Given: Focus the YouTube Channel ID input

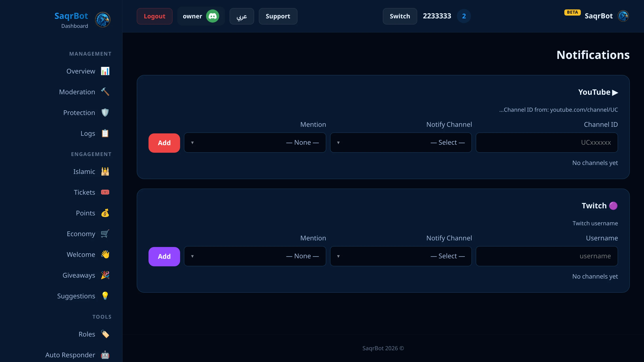Looking at the screenshot, I should click(x=547, y=143).
